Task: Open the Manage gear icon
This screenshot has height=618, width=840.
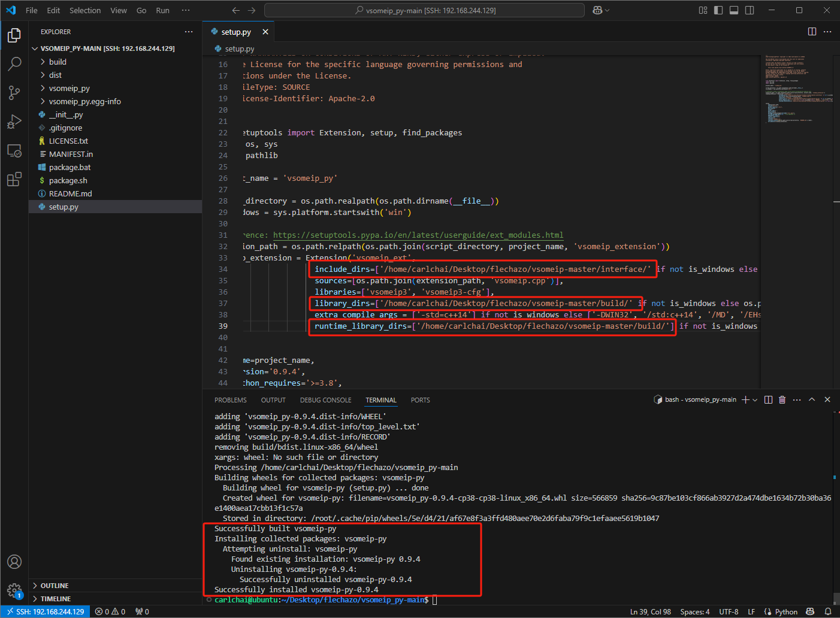Action: click(x=14, y=590)
